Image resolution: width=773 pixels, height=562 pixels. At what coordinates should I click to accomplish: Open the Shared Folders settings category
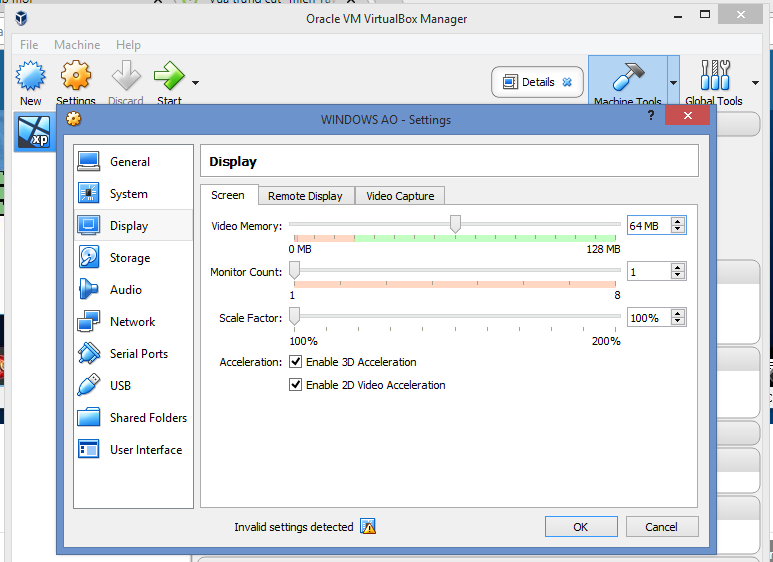(133, 418)
